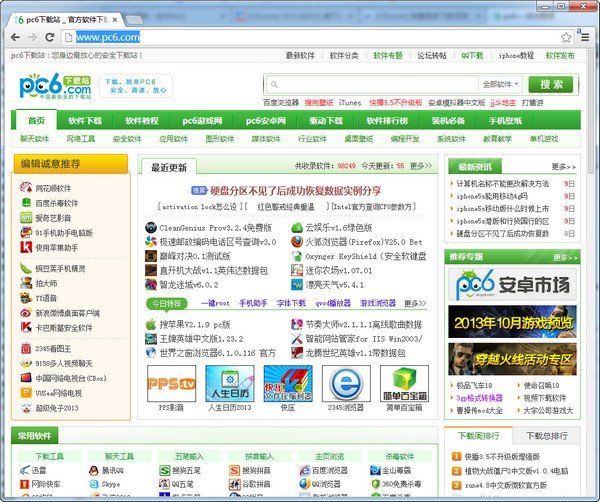Click the search magnifier icon
This screenshot has width=600, height=502.
[x=274, y=85]
